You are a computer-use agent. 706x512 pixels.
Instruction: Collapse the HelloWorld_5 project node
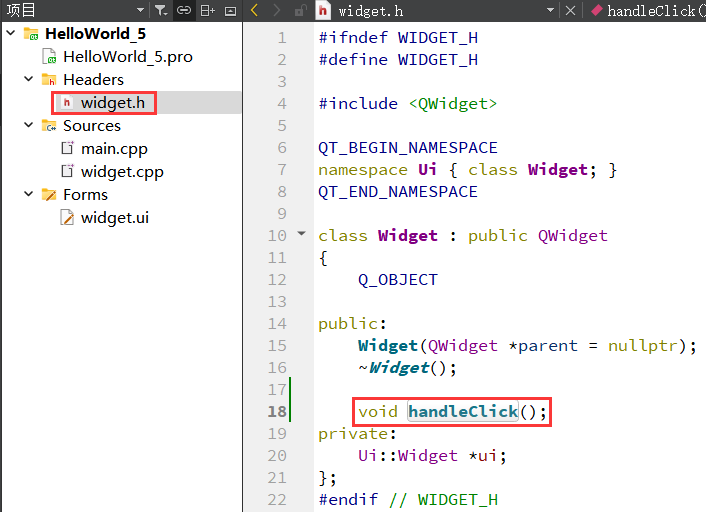[x=11, y=33]
